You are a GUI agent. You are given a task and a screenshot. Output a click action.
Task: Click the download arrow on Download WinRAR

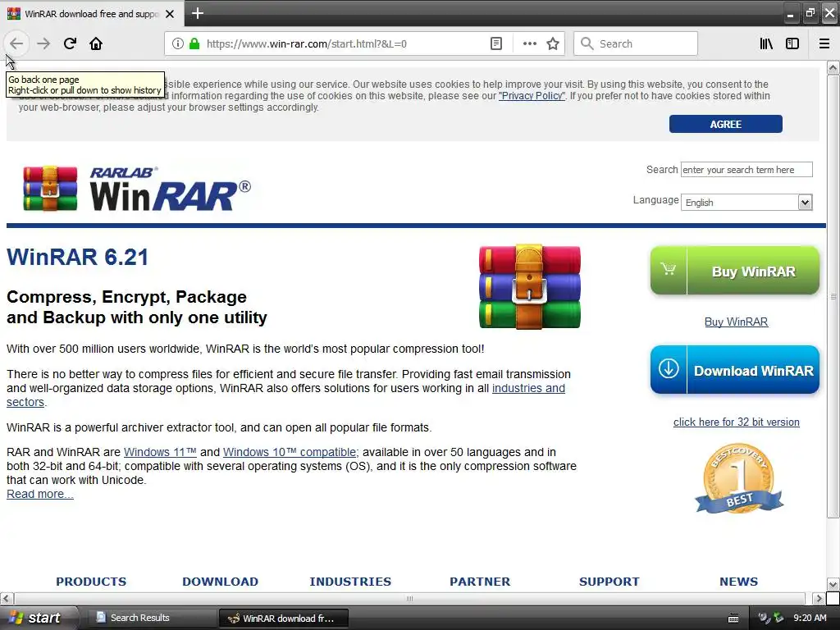[669, 368]
